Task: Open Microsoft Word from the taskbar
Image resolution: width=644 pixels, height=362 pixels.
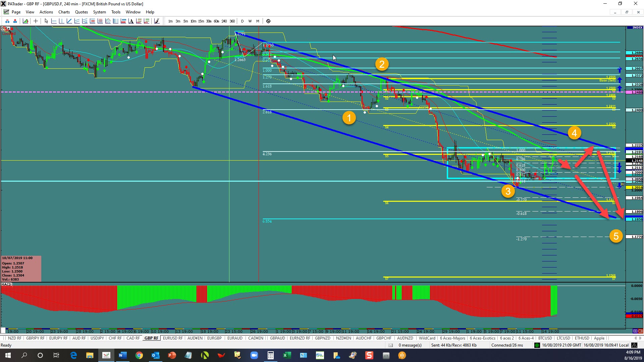Action: tap(122, 355)
